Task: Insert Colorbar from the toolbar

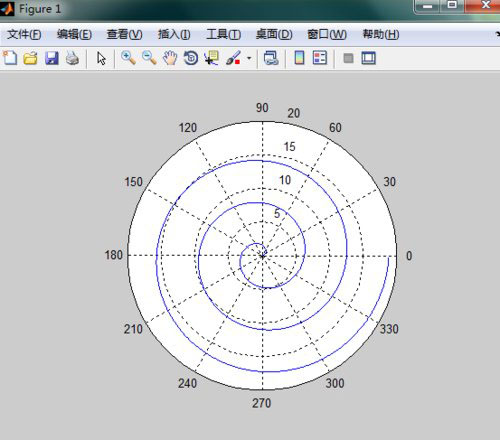Action: [x=299, y=58]
